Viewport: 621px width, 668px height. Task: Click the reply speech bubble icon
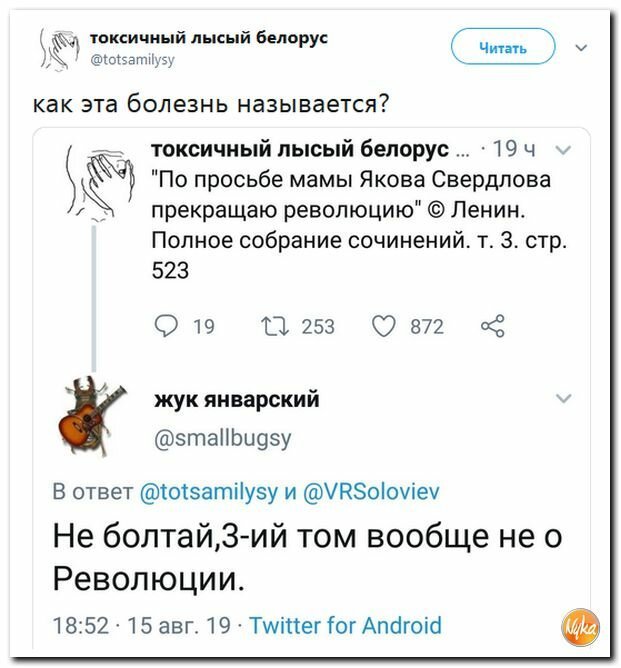click(x=166, y=326)
